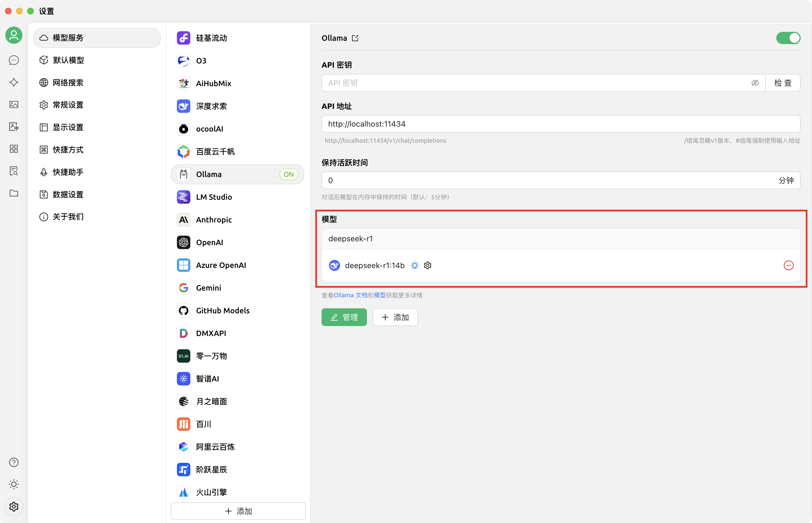The width and height of the screenshot is (812, 523).
Task: Collapse the deepseek-r1 model group
Action: (561, 239)
